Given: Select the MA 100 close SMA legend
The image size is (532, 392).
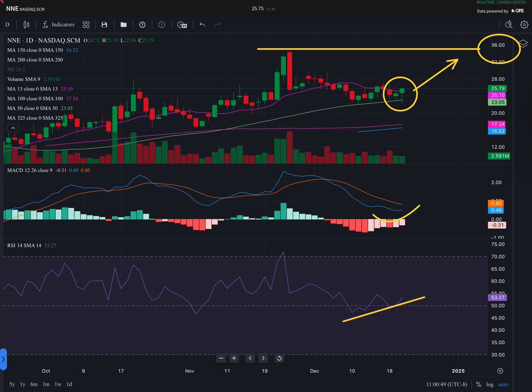Looking at the screenshot, I should (x=43, y=99).
